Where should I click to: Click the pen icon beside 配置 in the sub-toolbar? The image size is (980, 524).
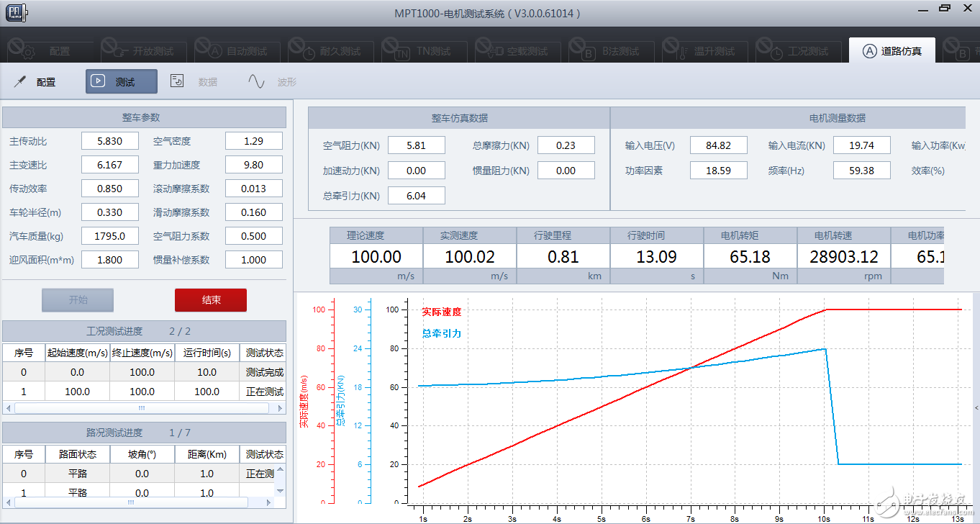coord(19,81)
